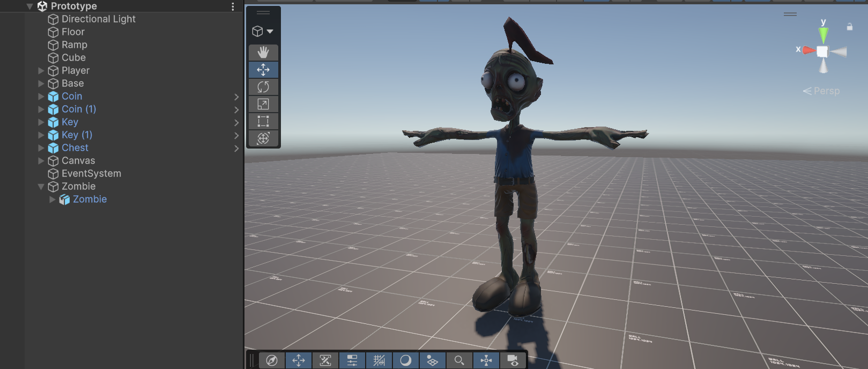Toggle the scene view lock icon
Screen dimensions: 868x369
tap(849, 26)
